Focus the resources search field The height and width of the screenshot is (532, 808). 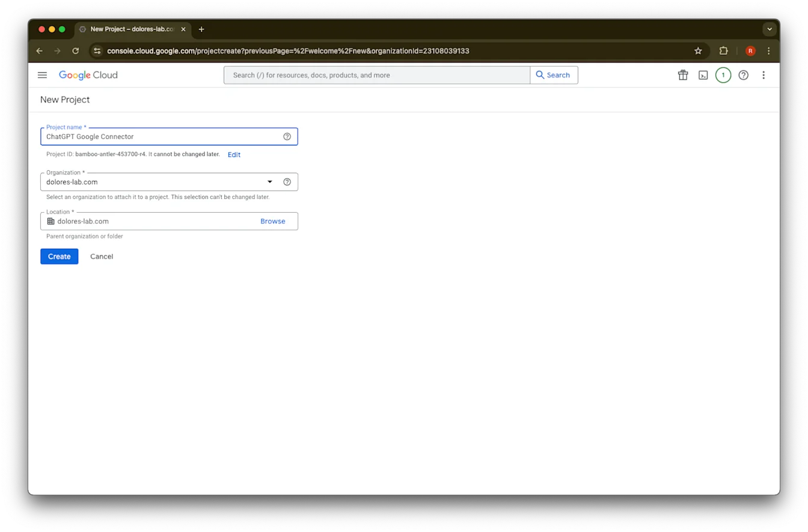[377, 75]
